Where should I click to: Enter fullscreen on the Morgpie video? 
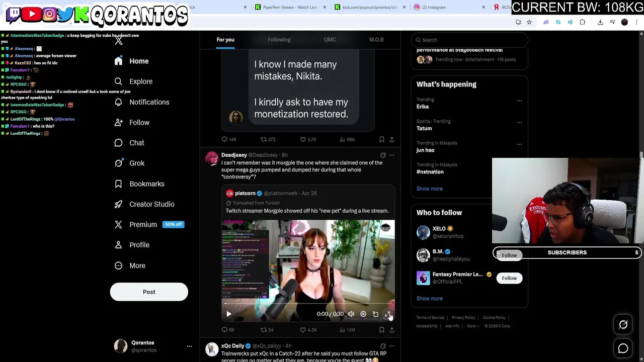coord(387,314)
